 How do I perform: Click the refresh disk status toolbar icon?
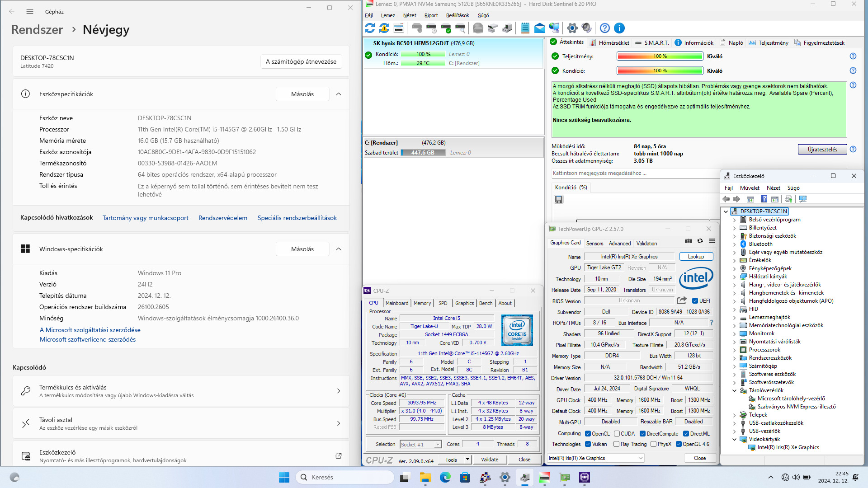click(x=370, y=28)
